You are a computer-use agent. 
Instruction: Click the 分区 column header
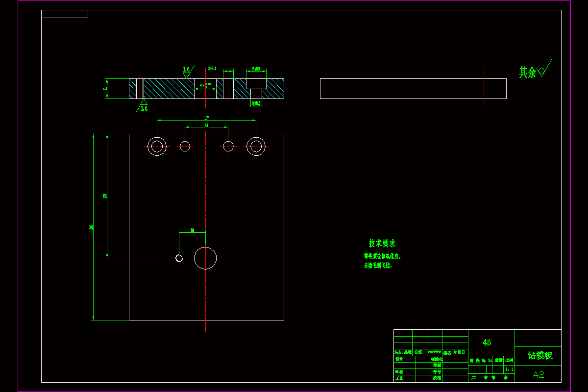point(418,352)
